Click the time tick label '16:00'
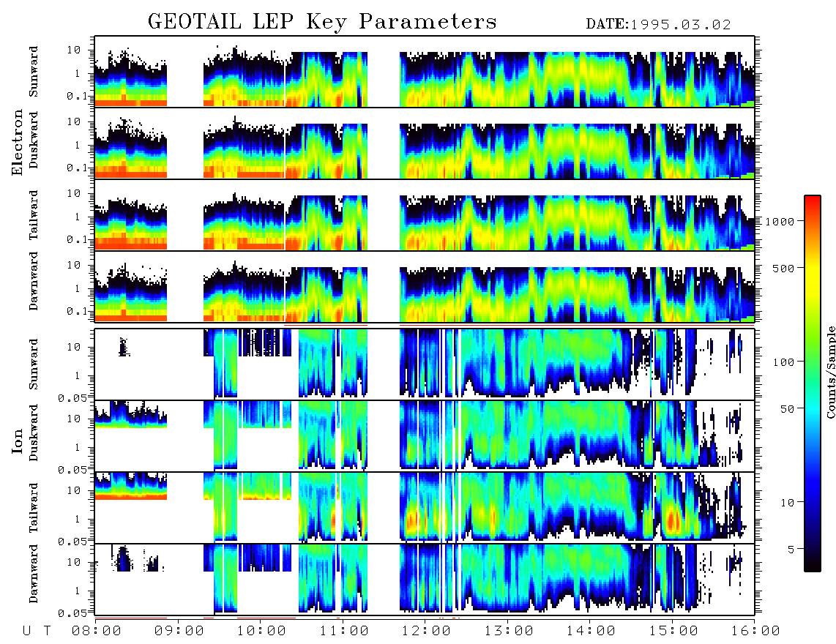836x644 pixels. pyautogui.click(x=755, y=631)
